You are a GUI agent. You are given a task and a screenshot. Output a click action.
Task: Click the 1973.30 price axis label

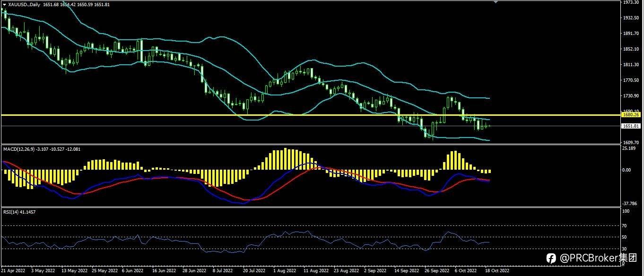pyautogui.click(x=631, y=2)
